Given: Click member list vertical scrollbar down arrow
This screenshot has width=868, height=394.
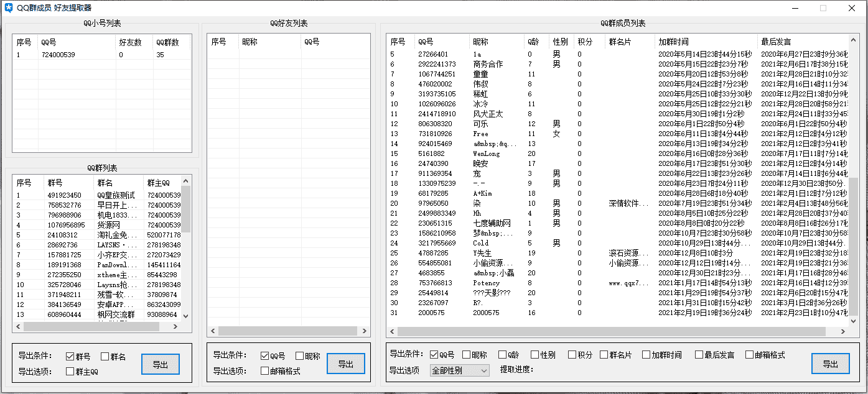Looking at the screenshot, I should [x=854, y=321].
